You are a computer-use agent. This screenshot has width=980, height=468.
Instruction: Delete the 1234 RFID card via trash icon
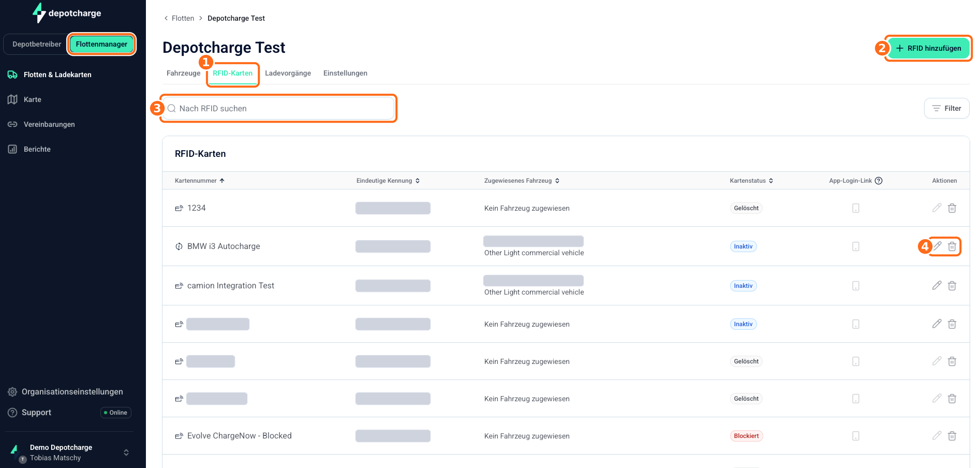(952, 208)
